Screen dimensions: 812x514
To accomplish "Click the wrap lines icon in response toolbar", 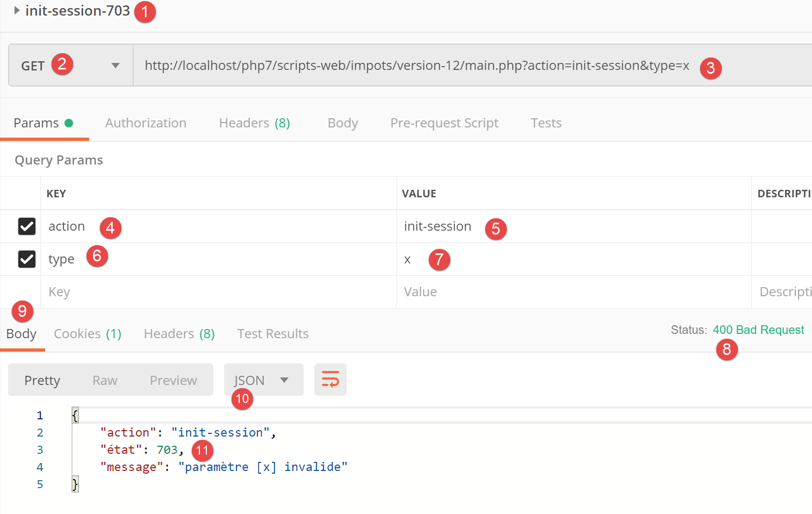I will click(x=330, y=380).
